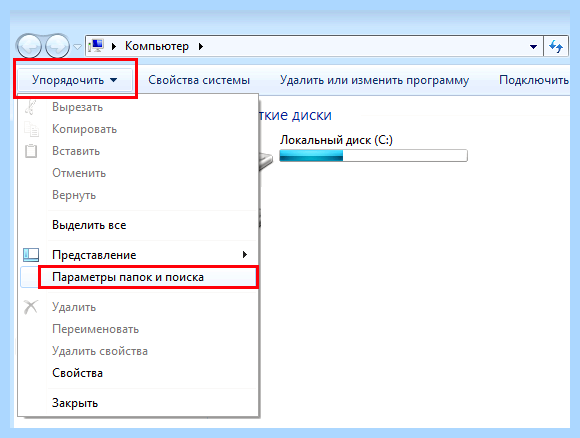
Task: Click the layout icon beside Представление
Action: tap(31, 255)
